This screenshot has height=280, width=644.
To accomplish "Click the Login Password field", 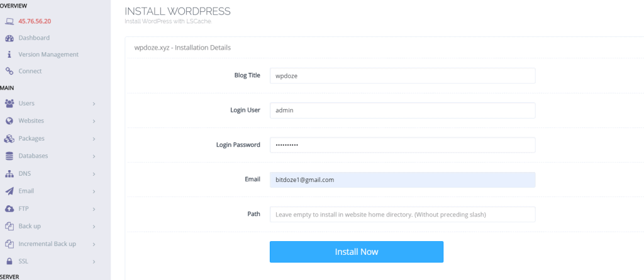I will point(402,145).
